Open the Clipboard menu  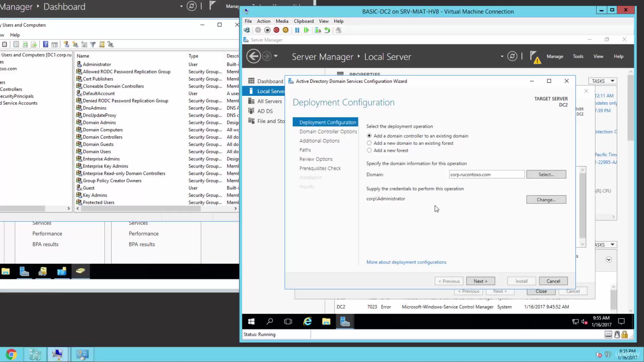304,21
